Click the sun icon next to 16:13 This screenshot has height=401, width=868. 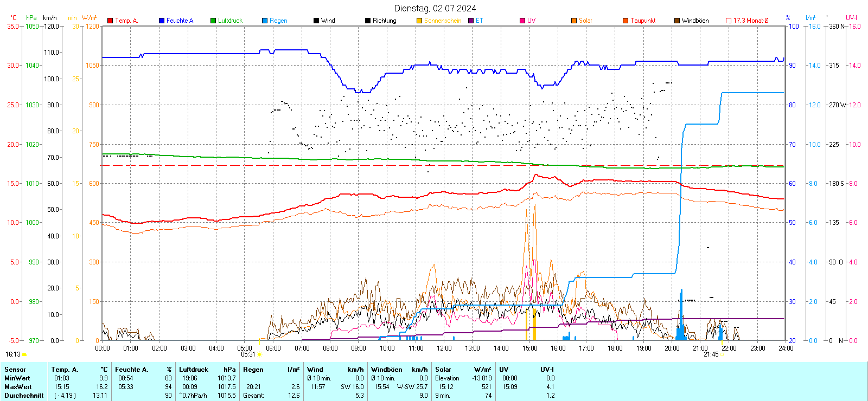pos(24,354)
